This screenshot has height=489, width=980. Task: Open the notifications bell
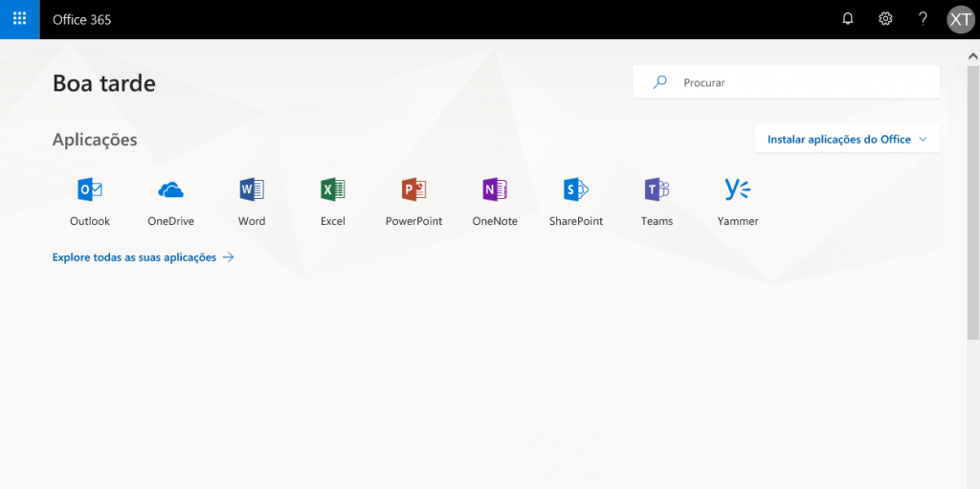coord(848,19)
